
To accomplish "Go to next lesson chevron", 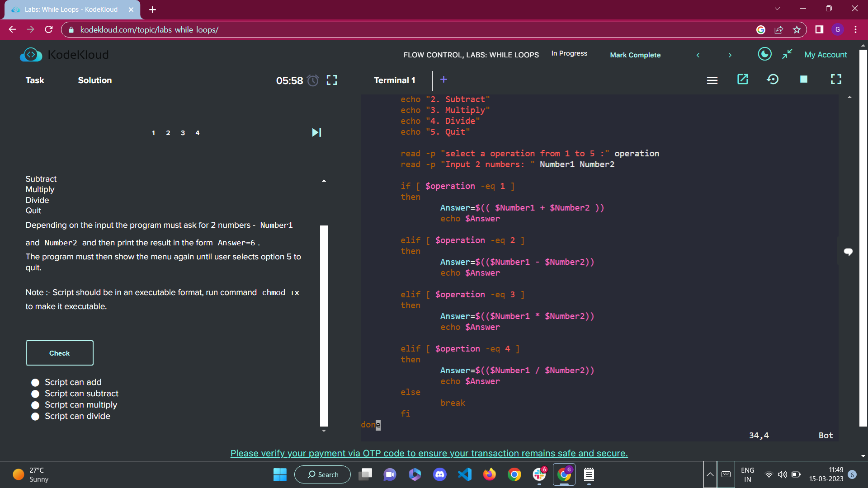I will (x=730, y=55).
